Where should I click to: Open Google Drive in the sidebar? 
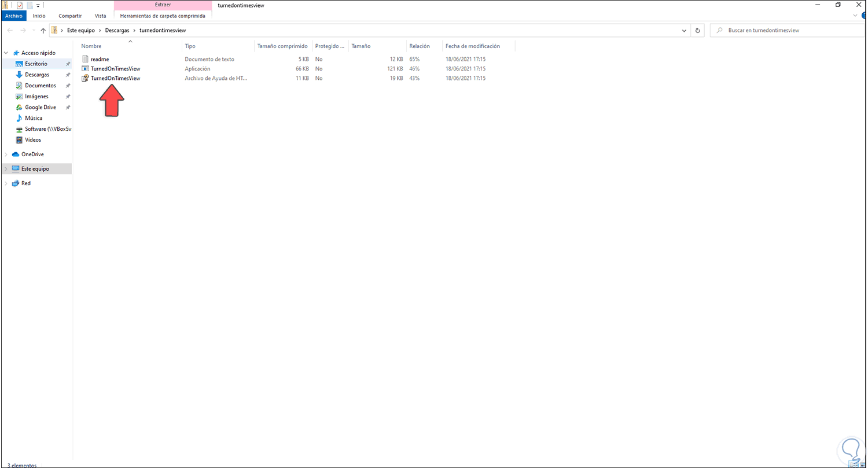pos(41,108)
